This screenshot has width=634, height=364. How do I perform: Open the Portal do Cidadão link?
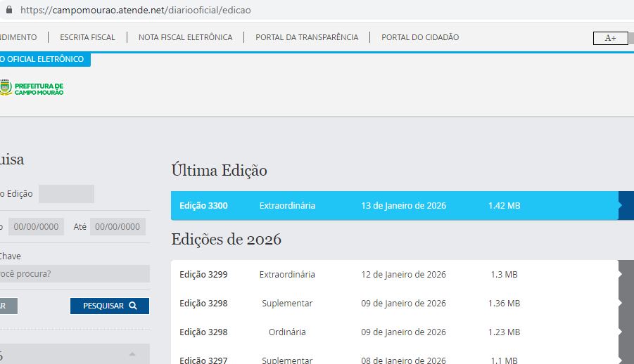pyautogui.click(x=419, y=37)
